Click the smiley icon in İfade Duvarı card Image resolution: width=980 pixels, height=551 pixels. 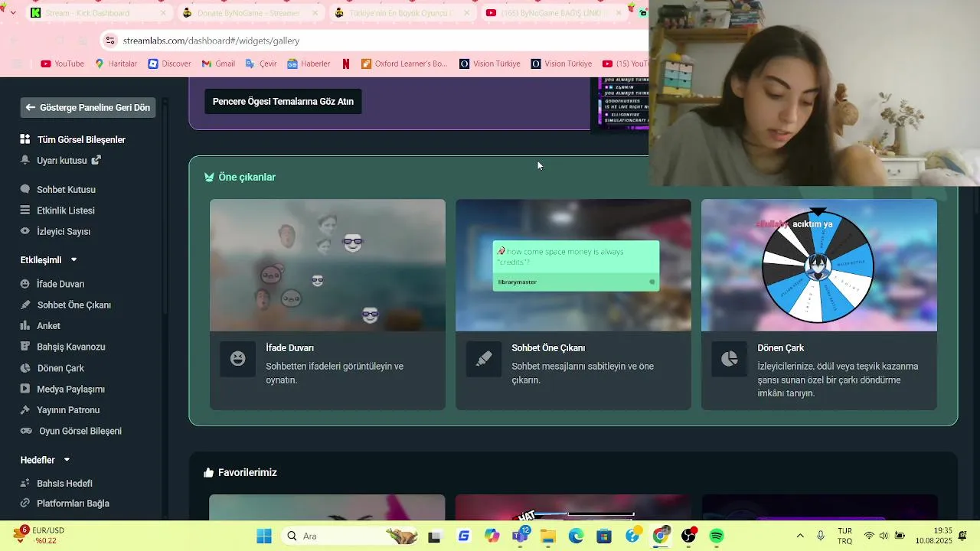tap(237, 359)
